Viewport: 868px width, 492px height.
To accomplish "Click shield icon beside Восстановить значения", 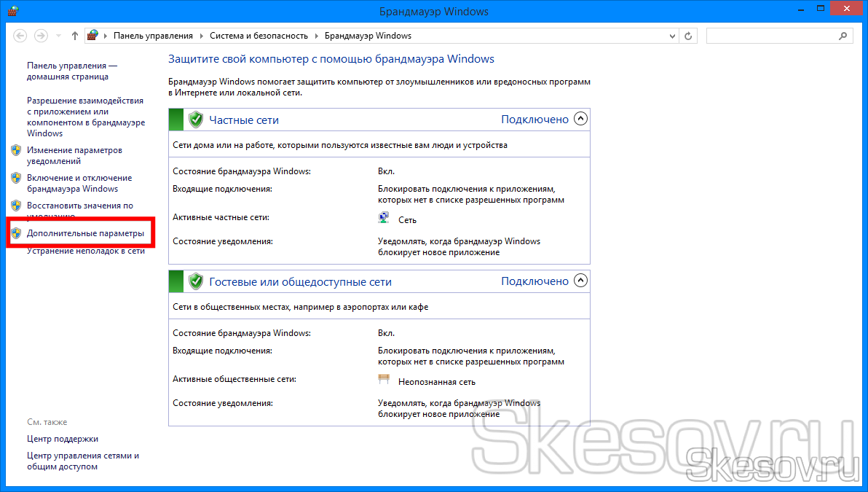I will (16, 206).
